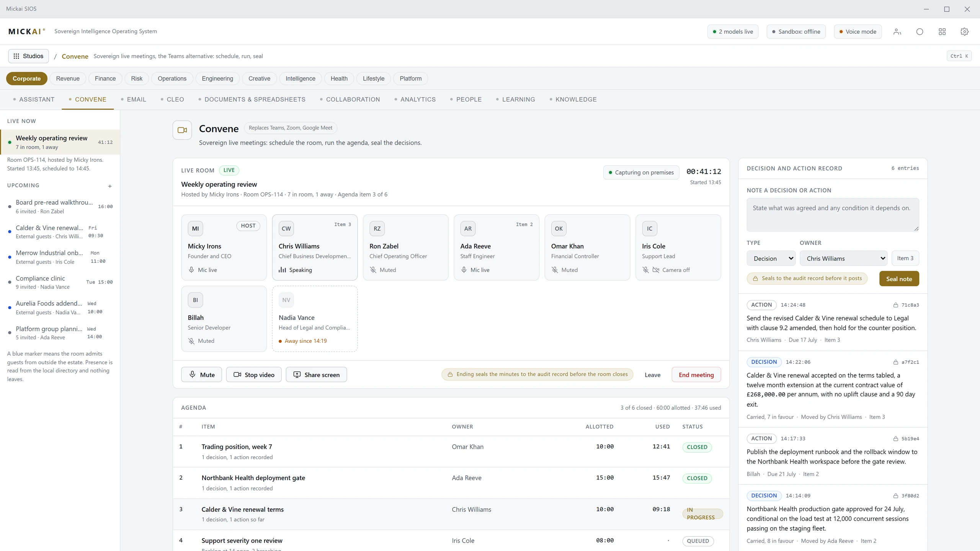The height and width of the screenshot is (551, 980).
Task: Click the Convene breadcrumb link
Action: pos(75,56)
